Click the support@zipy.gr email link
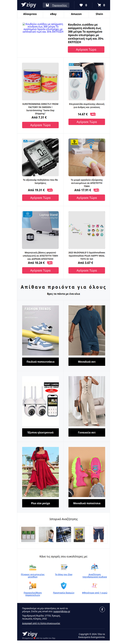Screen dimensions: 127x644 (62, 611)
